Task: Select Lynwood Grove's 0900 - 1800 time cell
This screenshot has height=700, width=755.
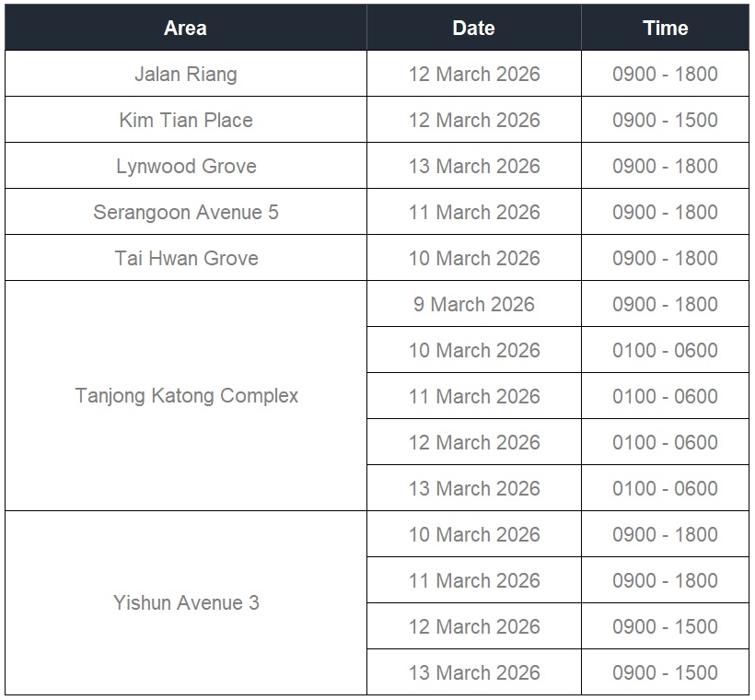Action: pos(665,166)
